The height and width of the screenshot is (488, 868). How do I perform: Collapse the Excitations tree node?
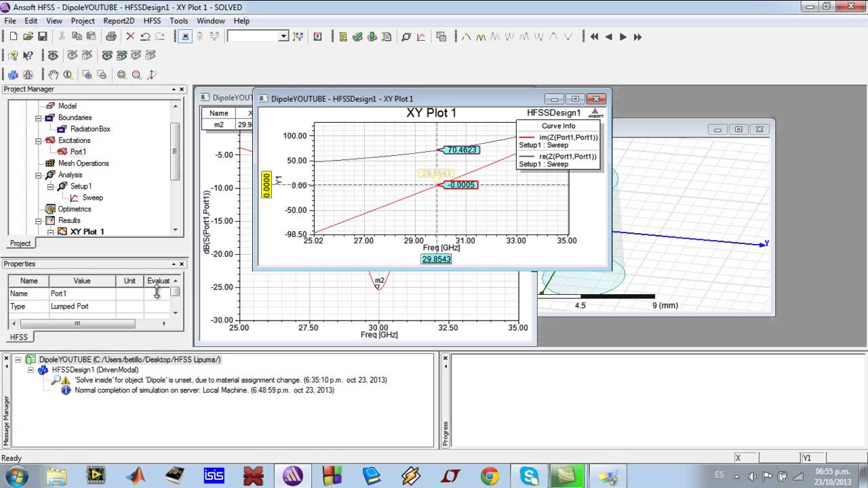tap(39, 141)
